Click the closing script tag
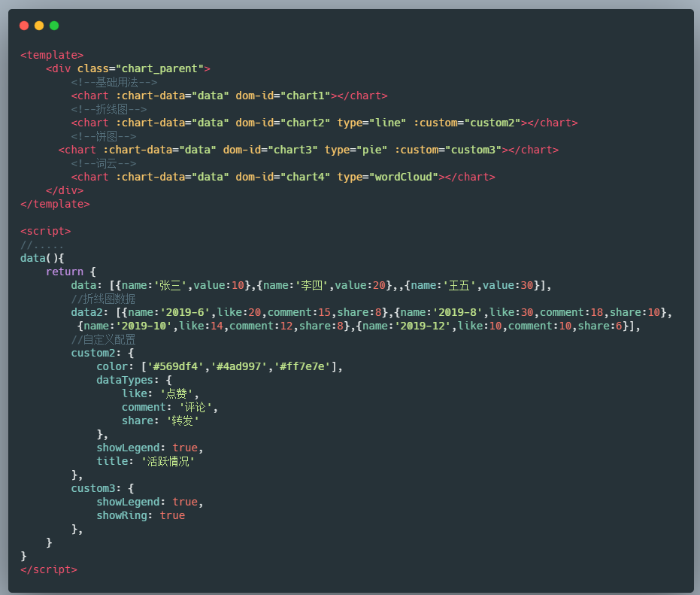700x595 pixels. pyautogui.click(x=49, y=569)
